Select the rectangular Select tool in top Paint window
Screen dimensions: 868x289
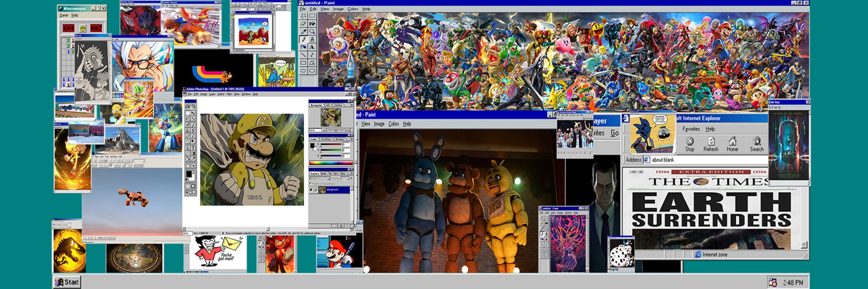[312, 16]
